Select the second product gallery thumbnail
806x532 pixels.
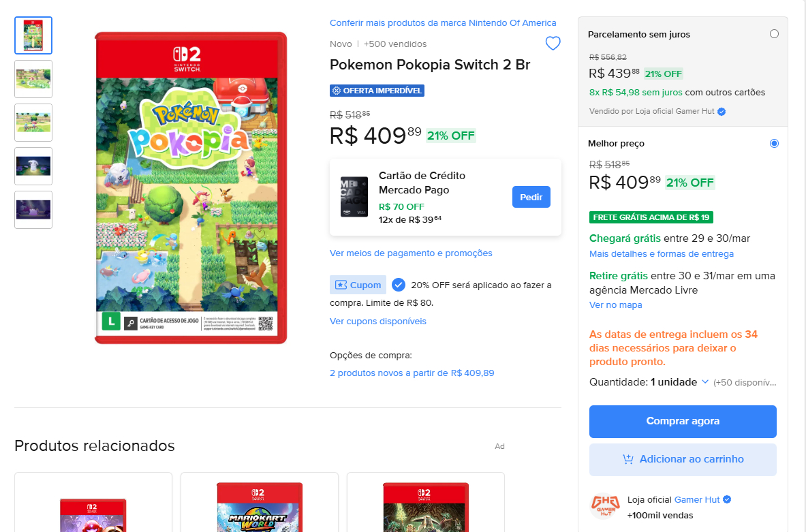(x=33, y=79)
